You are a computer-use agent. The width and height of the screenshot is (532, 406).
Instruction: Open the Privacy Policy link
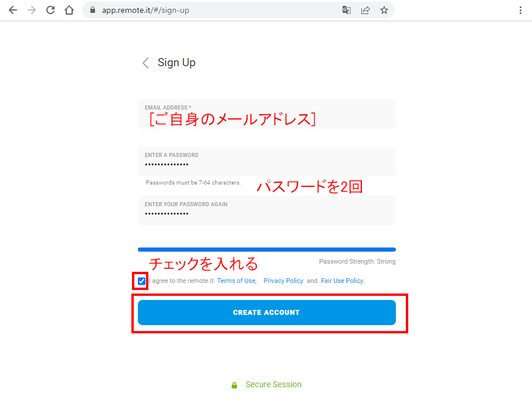283,281
